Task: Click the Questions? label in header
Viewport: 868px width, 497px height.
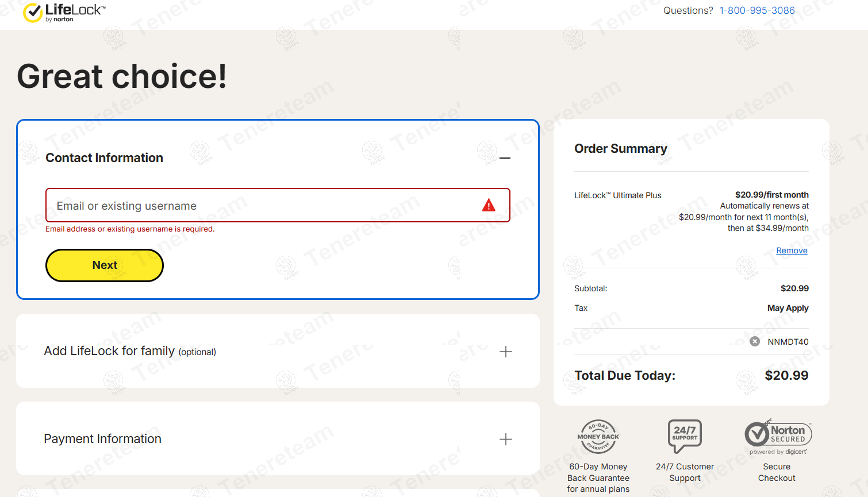Action: coord(688,10)
